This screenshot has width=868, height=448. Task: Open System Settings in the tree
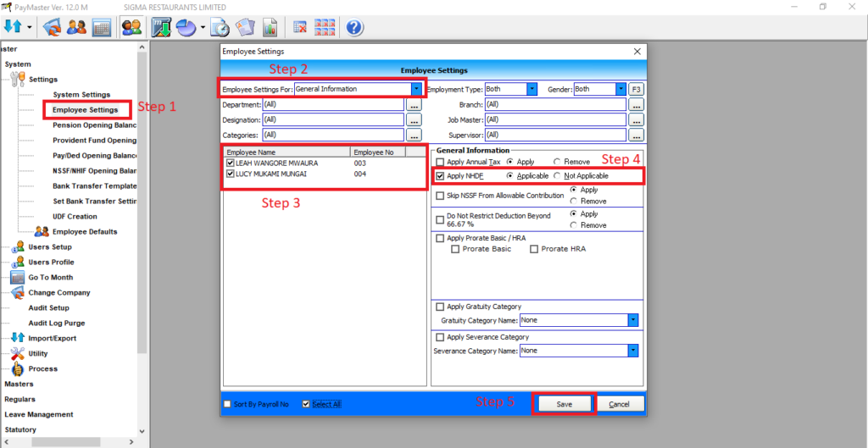(x=81, y=95)
